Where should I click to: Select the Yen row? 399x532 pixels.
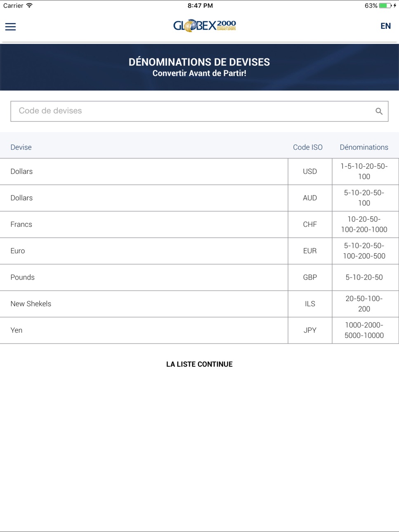click(x=199, y=330)
